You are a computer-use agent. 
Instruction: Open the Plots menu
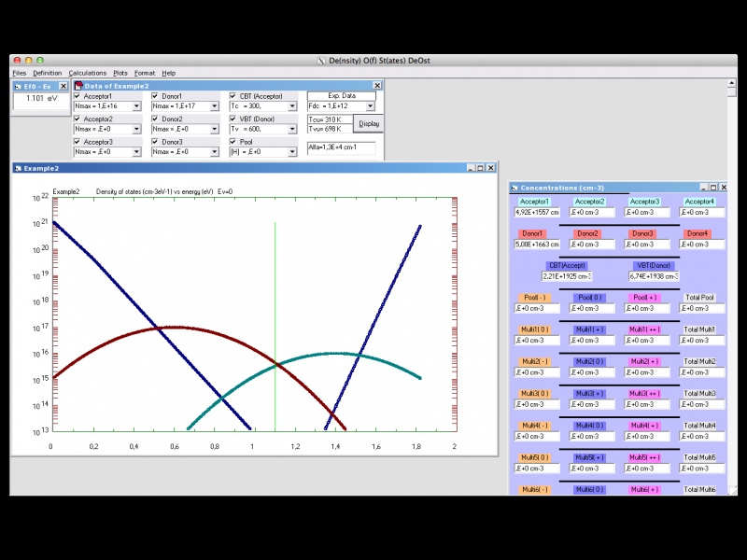(120, 73)
